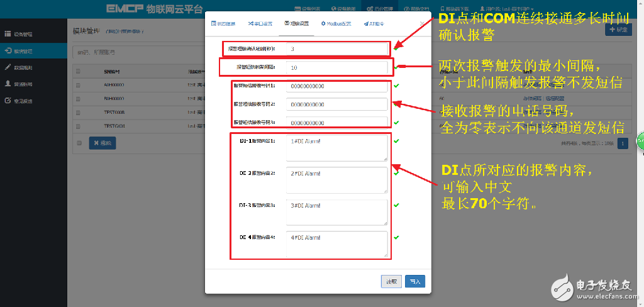The image size is (644, 307).
Task: Click the sn码 search box
Action: coord(139,52)
